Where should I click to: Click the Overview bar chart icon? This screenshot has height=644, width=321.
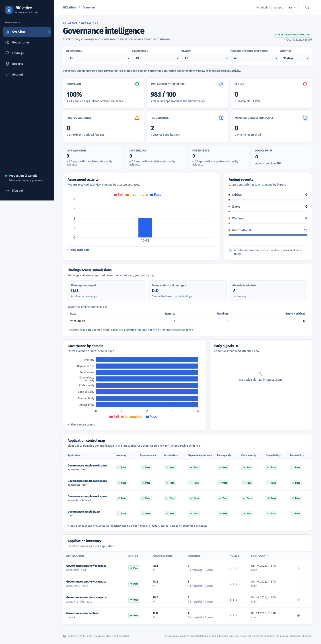[x=8, y=32]
